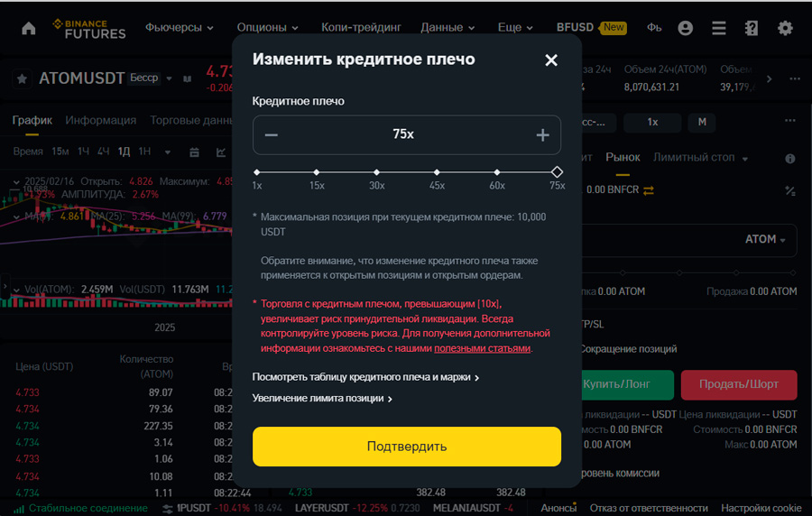Confirm leverage with Подтвердить button
This screenshot has height=516, width=812.
coord(407,447)
